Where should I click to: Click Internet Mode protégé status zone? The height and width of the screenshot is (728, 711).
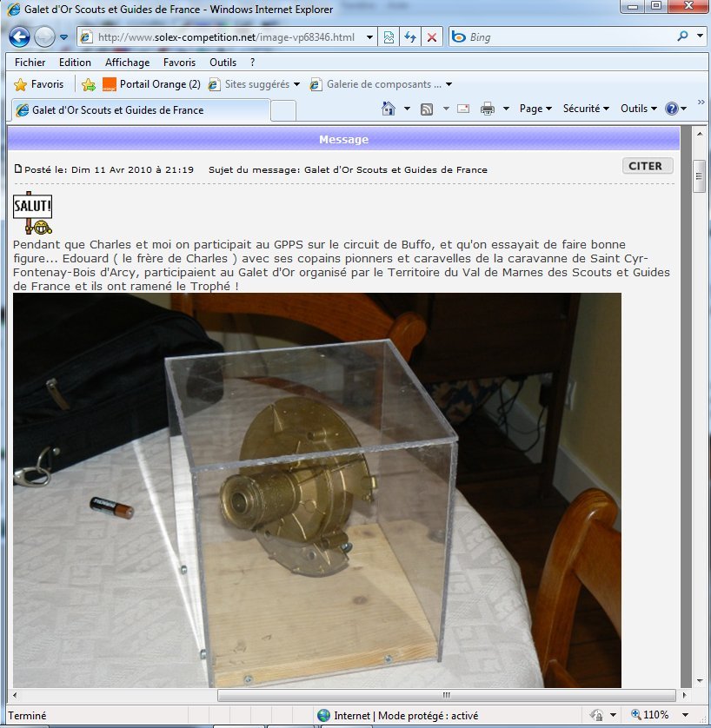tap(397, 716)
